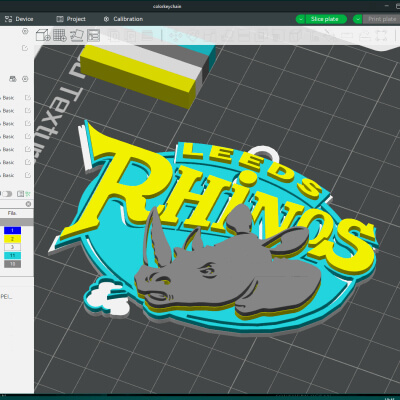Image resolution: width=400 pixels, height=400 pixels.
Task: Open the Print plate dropdown arrow
Action: [x=358, y=19]
